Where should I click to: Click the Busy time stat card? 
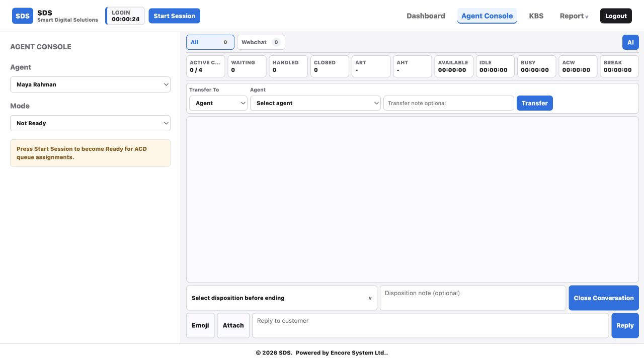pos(537,66)
